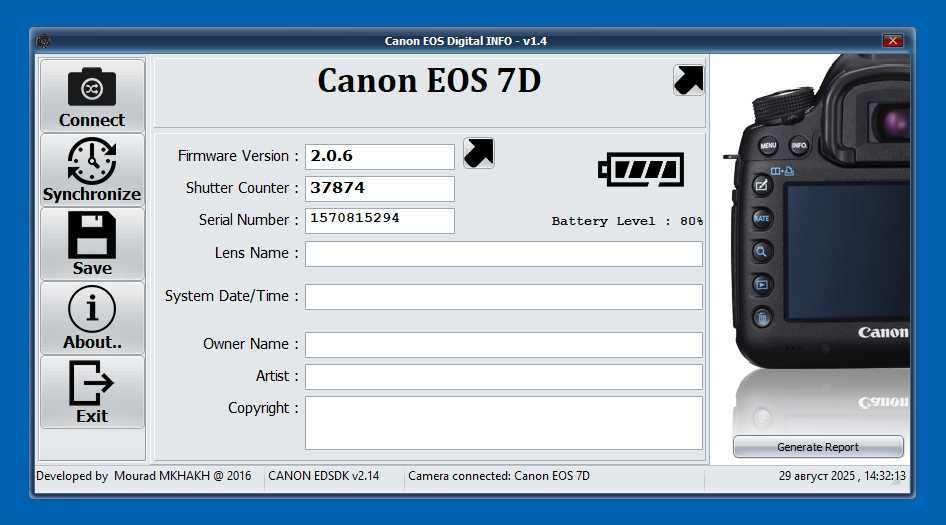
Task: Click the 'Firmware Version :' label
Action: [238, 156]
